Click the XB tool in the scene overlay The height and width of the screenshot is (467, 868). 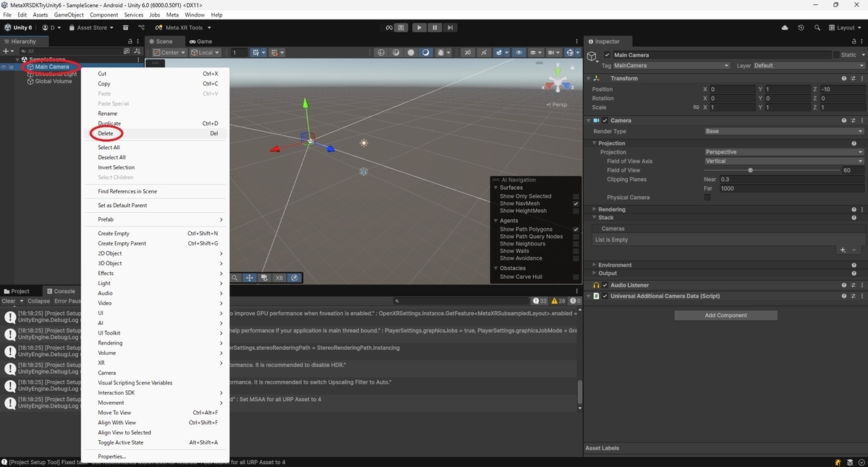click(x=279, y=277)
